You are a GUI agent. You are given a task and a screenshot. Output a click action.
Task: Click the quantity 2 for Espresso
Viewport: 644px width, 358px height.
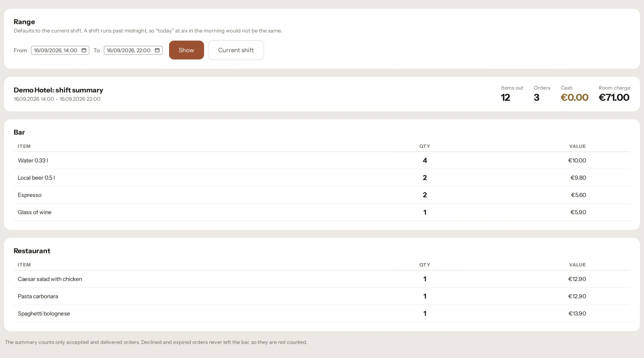[425, 195]
